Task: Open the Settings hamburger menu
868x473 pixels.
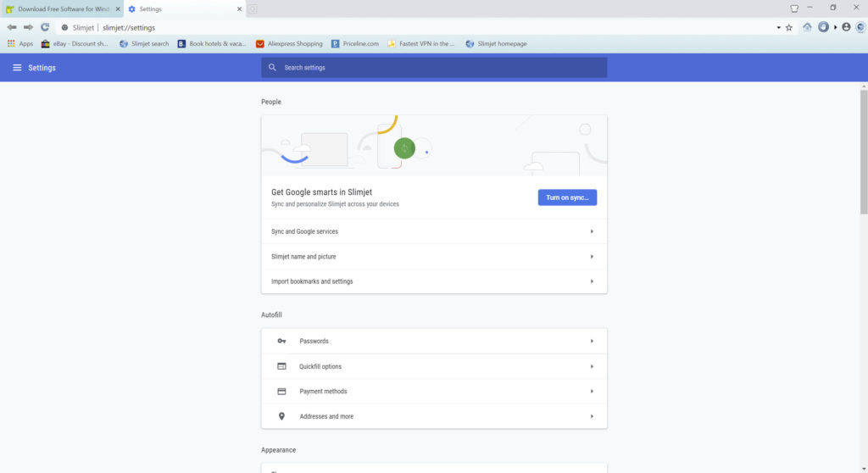Action: (x=17, y=68)
